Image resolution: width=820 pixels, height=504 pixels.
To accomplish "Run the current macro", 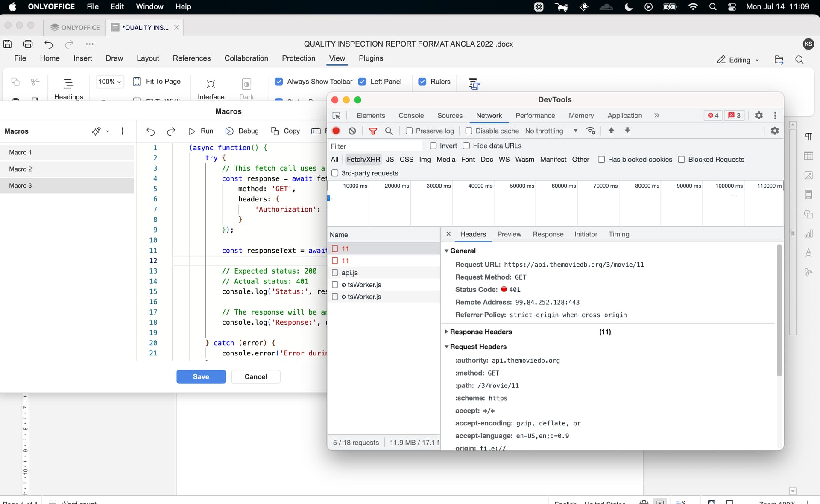I will pyautogui.click(x=201, y=131).
